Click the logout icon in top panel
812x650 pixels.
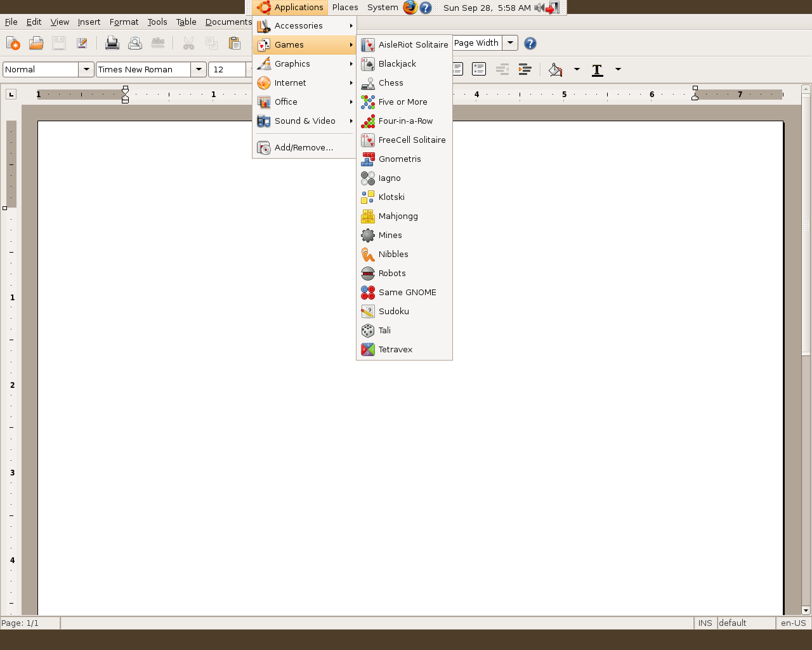point(553,8)
